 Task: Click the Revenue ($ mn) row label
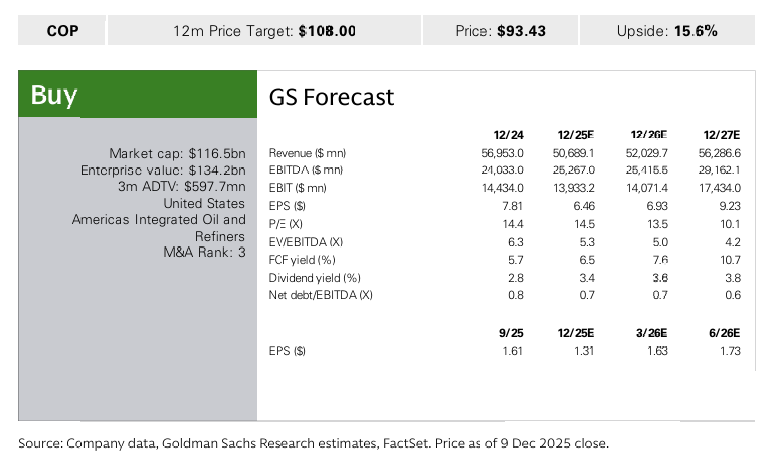[x=307, y=153]
